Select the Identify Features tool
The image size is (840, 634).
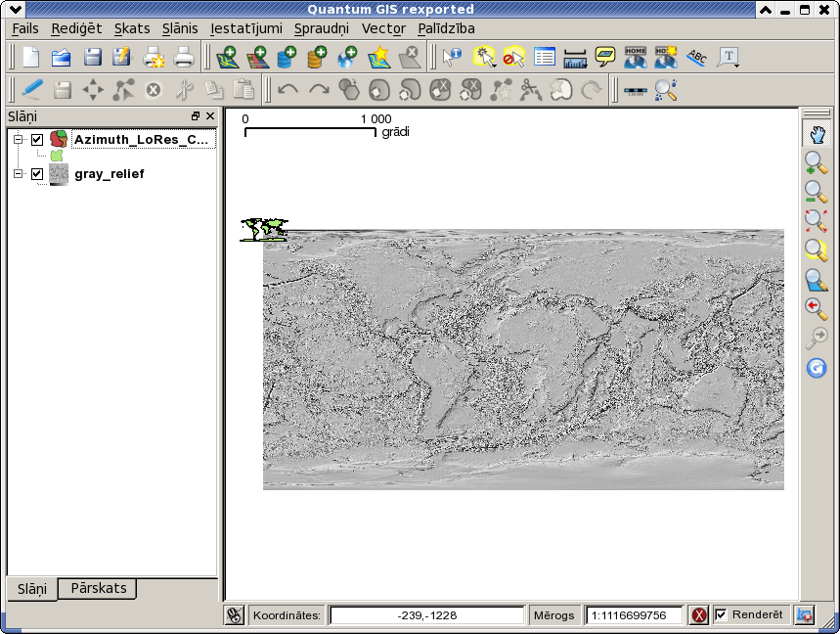452,57
